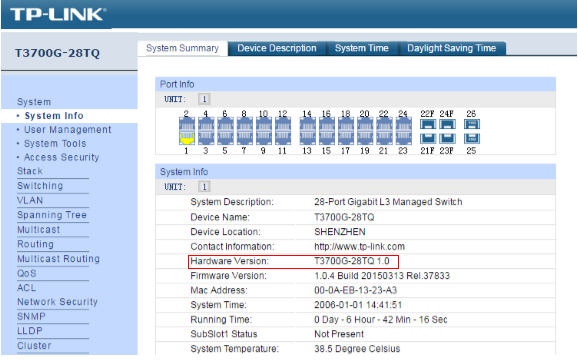Image resolution: width=578 pixels, height=362 pixels.
Task: Open the Daylight Saving Time tab
Action: coord(452,48)
